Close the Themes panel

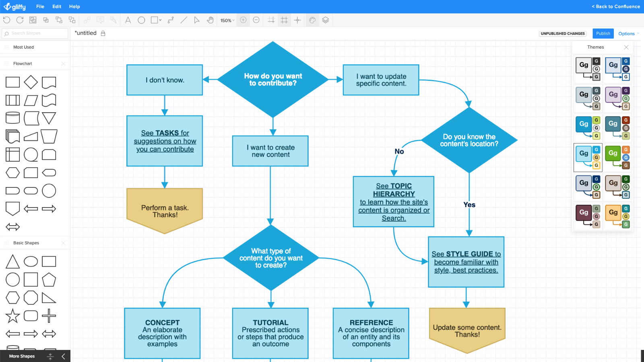pos(626,47)
